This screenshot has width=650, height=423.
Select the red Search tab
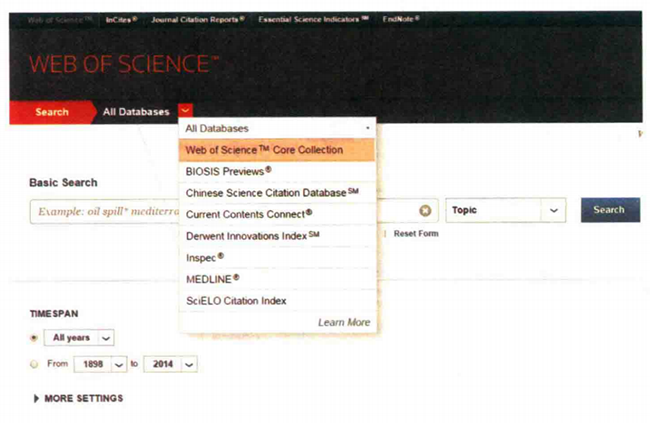coord(52,112)
